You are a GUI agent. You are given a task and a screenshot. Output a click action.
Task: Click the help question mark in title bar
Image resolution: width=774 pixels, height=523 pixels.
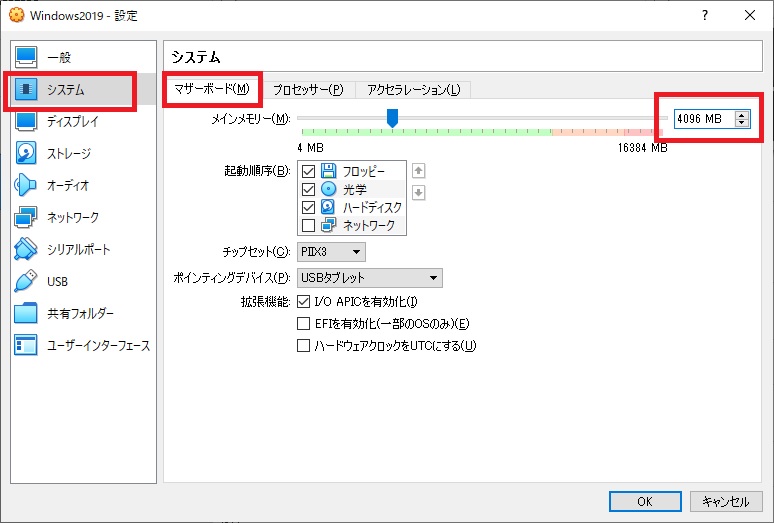tap(705, 15)
